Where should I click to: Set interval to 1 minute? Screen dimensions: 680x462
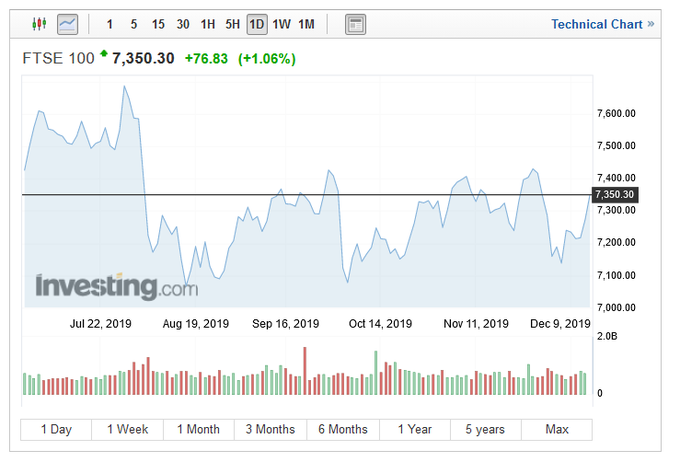click(110, 24)
